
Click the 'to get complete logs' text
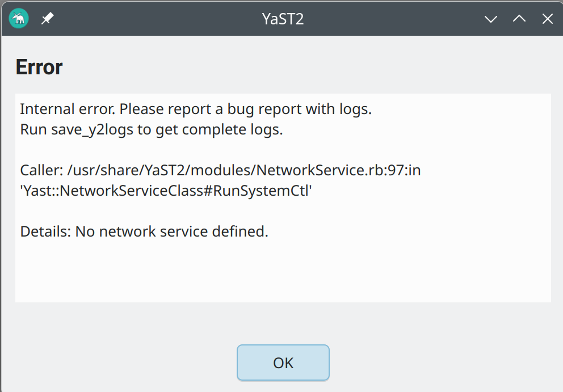click(x=210, y=129)
